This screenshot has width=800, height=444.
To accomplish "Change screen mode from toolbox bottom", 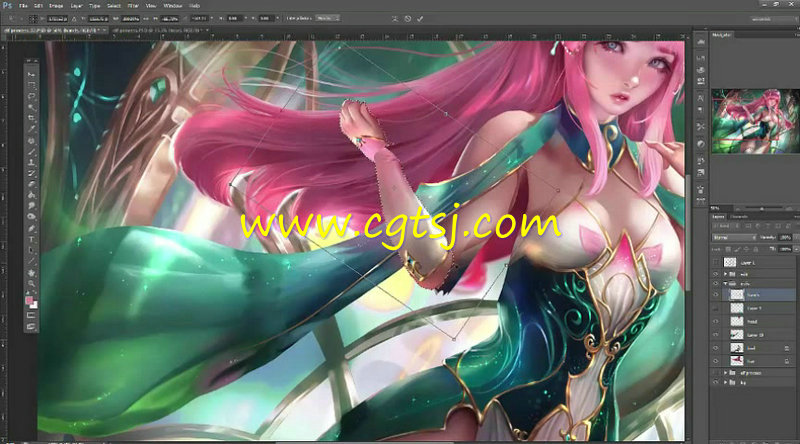I will [x=32, y=327].
